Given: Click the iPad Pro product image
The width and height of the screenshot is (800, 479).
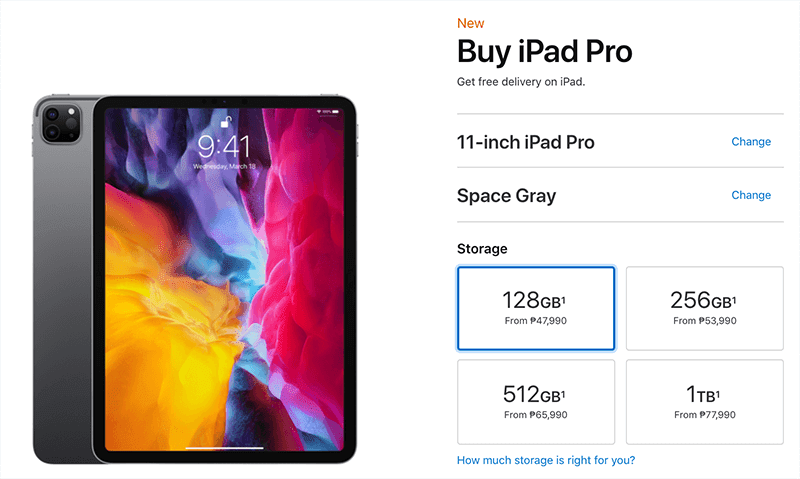Looking at the screenshot, I should tap(195, 279).
